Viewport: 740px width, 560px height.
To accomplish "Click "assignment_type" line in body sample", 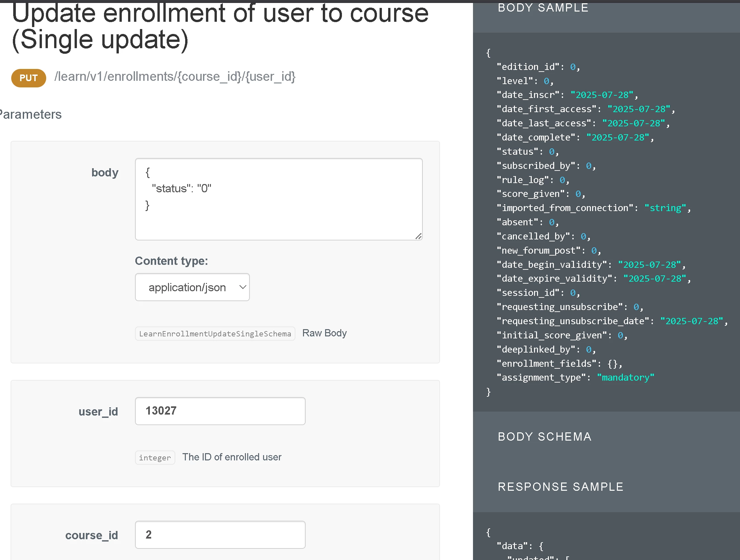I will (575, 378).
